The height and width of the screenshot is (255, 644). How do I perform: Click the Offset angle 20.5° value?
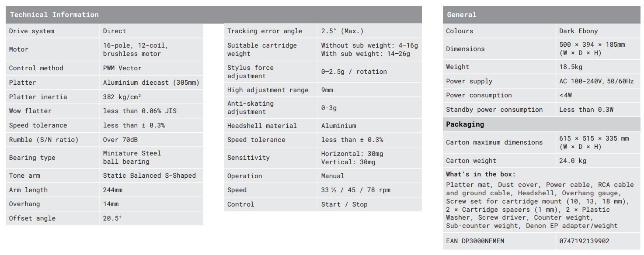tap(113, 218)
